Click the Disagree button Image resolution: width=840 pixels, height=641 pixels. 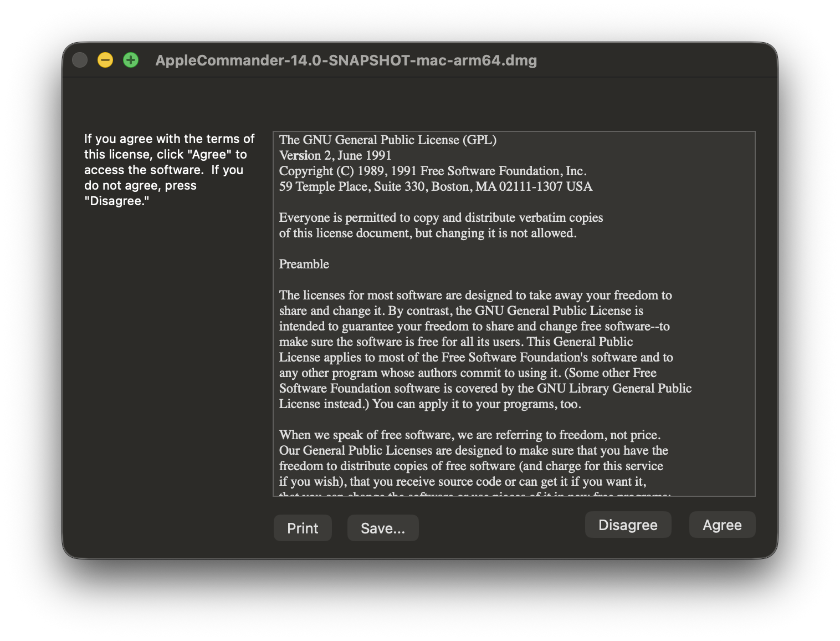tap(628, 525)
